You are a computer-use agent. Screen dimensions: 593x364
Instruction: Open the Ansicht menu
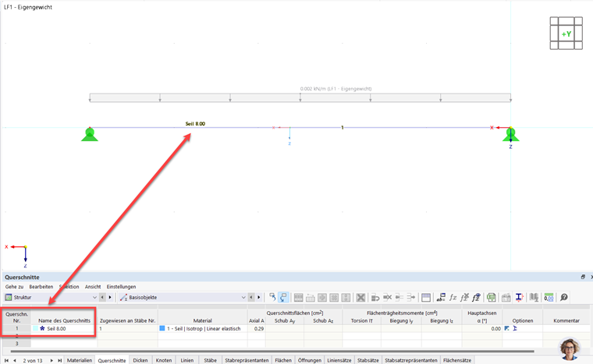93,287
